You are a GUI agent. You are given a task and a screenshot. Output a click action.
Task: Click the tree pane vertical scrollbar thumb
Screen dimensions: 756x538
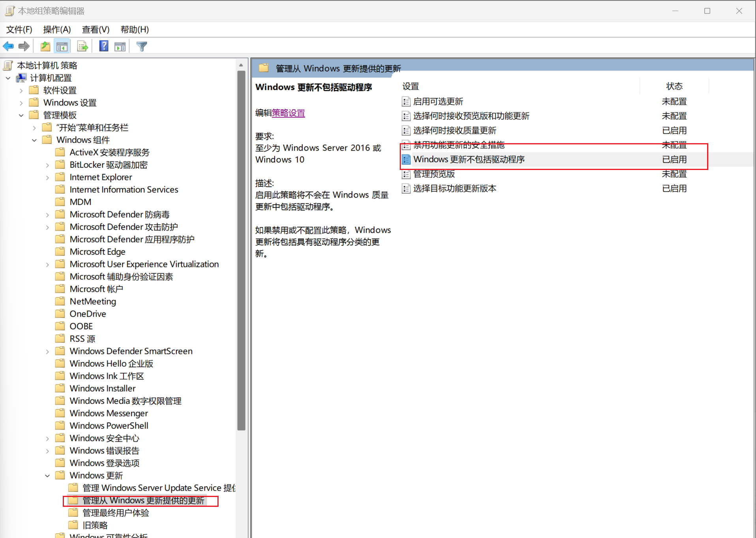coord(241,251)
